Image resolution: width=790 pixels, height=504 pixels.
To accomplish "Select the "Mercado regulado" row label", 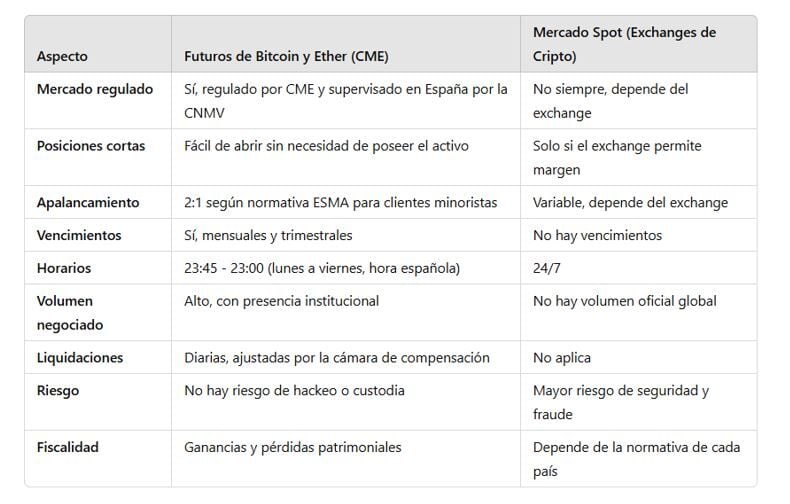I will (95, 89).
